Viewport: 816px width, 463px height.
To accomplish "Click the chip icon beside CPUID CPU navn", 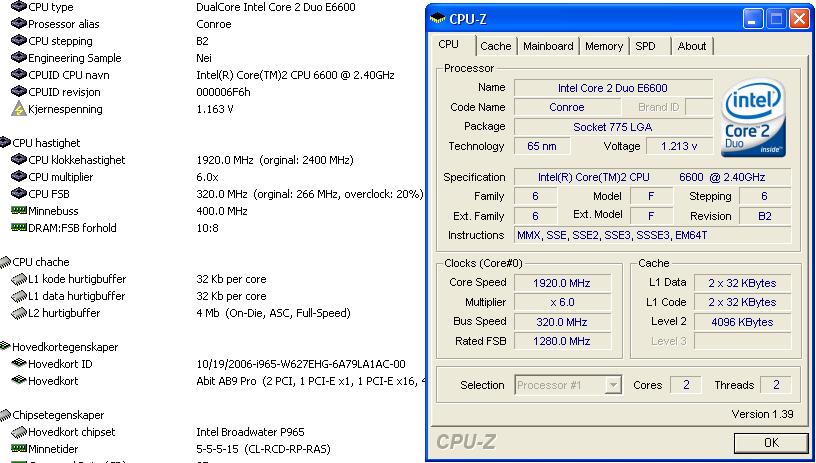I will pos(19,74).
